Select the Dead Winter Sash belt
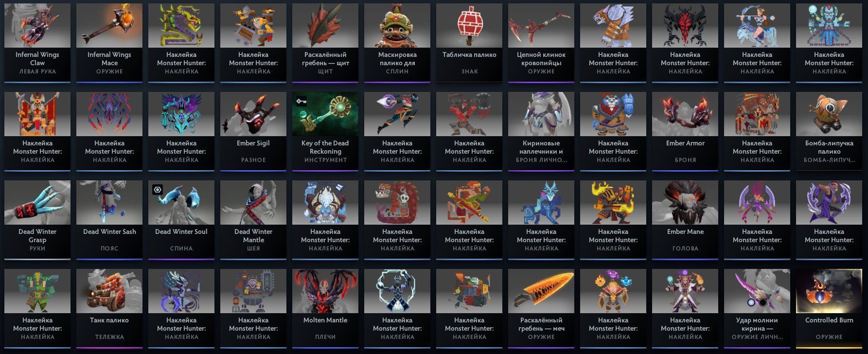This screenshot has height=354, width=868. [109, 220]
